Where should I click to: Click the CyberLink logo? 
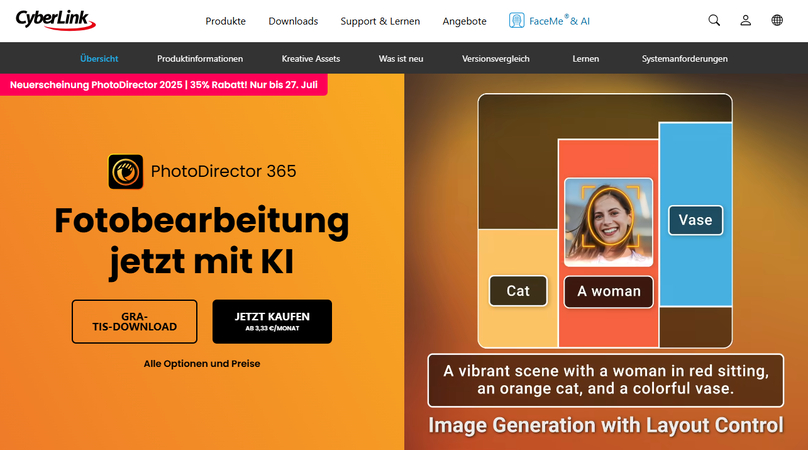click(x=56, y=20)
